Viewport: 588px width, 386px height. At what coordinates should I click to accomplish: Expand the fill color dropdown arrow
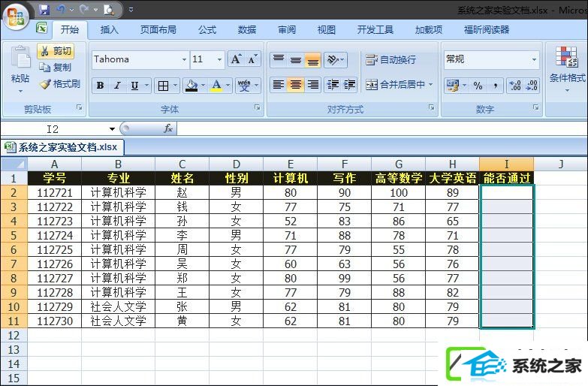pyautogui.click(x=203, y=86)
